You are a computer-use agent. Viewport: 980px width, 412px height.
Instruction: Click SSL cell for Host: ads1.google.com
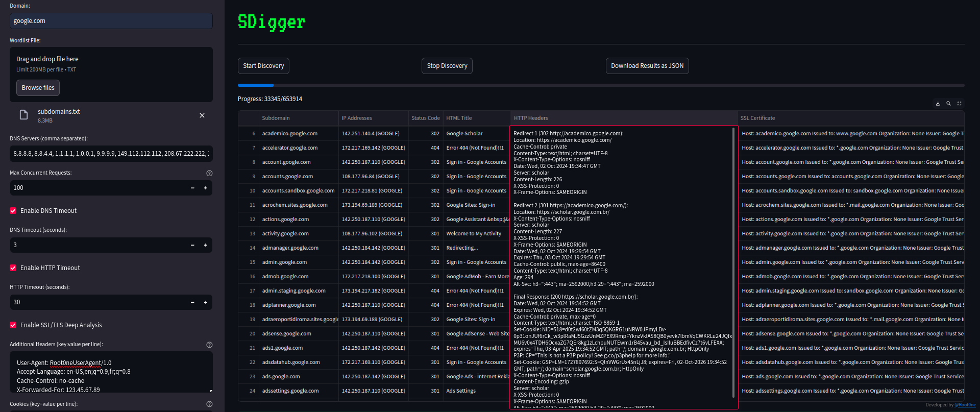pyautogui.click(x=852, y=348)
